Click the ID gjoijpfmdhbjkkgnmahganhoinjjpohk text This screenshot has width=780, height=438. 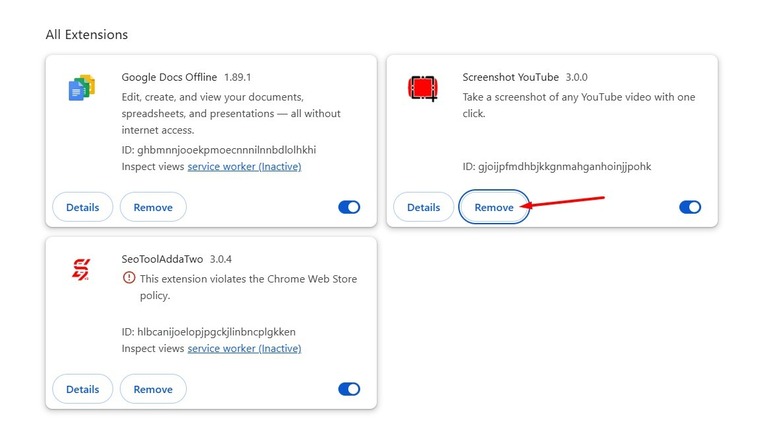(x=557, y=167)
